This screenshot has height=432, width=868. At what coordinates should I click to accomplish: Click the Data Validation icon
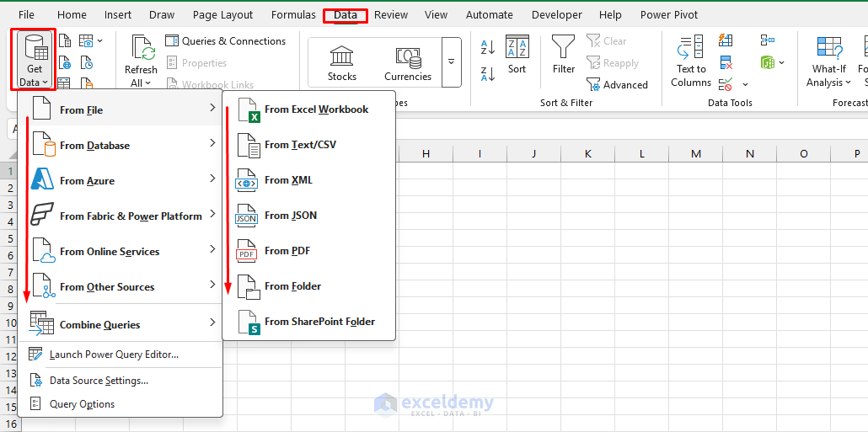click(726, 84)
